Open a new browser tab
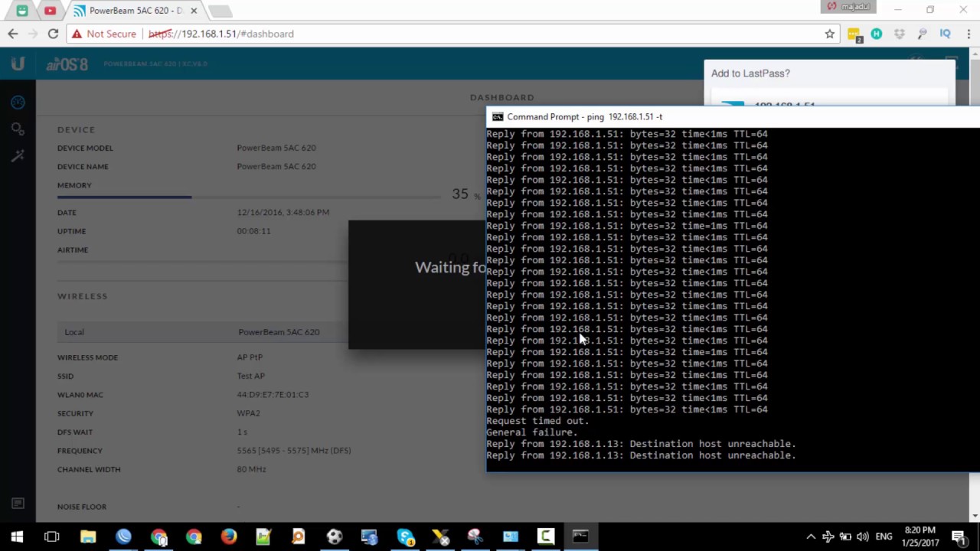 point(220,11)
